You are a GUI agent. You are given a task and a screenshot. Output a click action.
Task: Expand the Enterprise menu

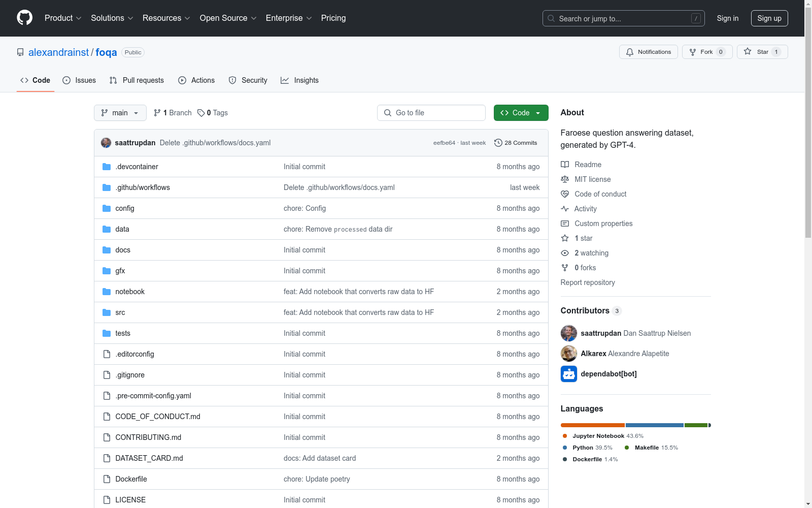click(289, 18)
